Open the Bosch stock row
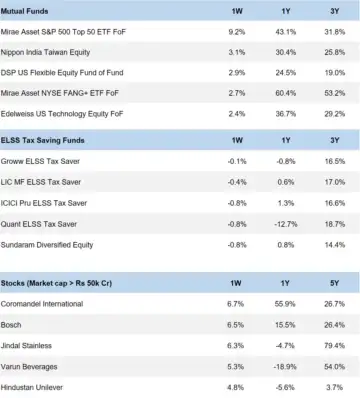360x398 pixels. coord(180,325)
